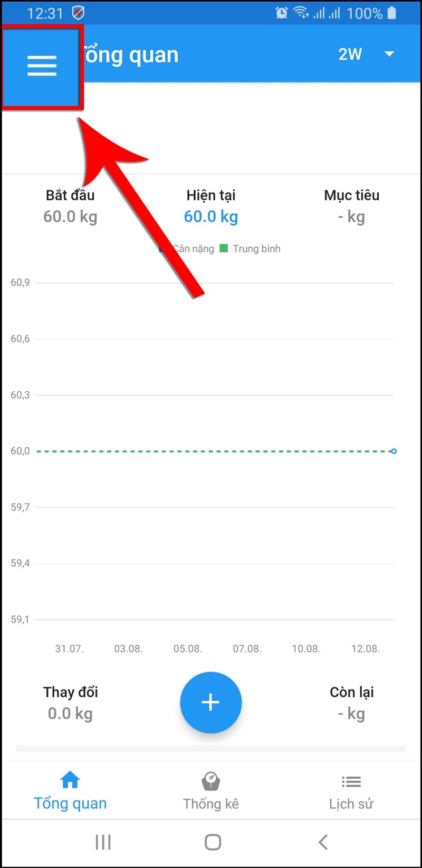This screenshot has width=422, height=868.
Task: Switch to the Lịch sử tab
Action: 351,804
